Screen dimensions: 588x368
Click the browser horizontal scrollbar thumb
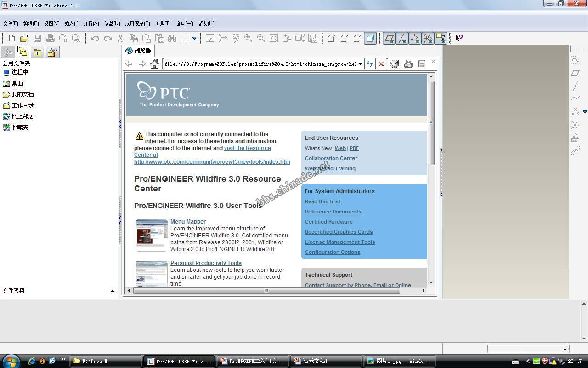(x=266, y=290)
